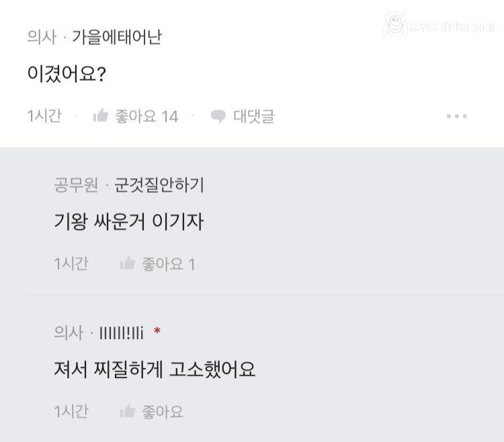Viewport: 504px width, 442px height.
Task: Click the watermark site URL text
Action: point(452,27)
